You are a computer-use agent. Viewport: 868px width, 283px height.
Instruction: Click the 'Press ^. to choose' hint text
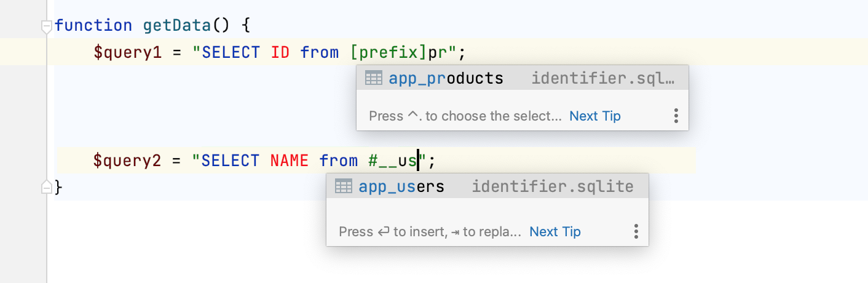click(x=465, y=116)
